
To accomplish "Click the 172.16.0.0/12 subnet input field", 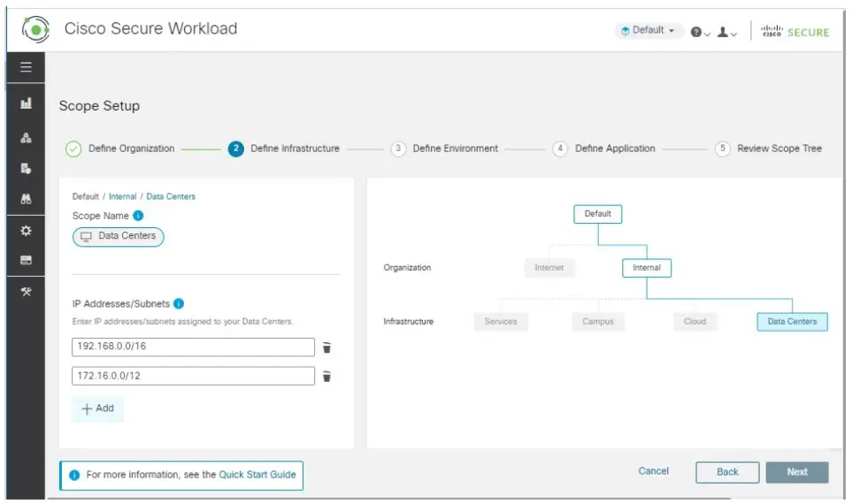I will 193,377.
